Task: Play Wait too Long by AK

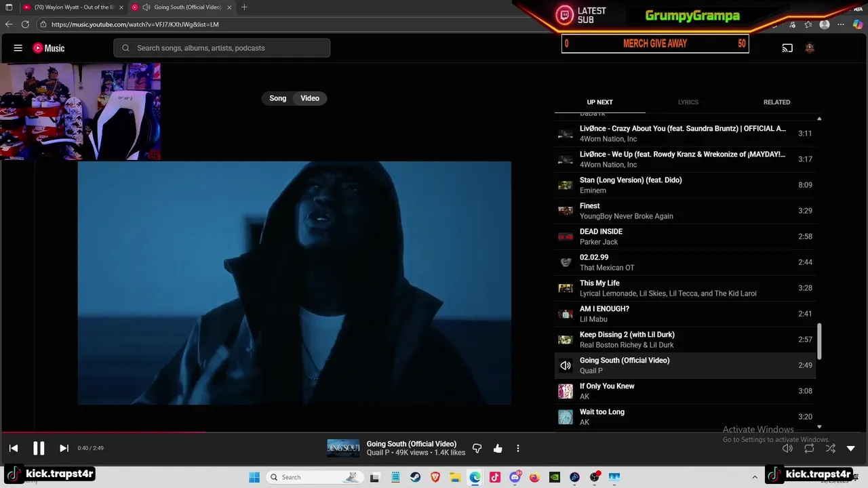Action: 685,417
